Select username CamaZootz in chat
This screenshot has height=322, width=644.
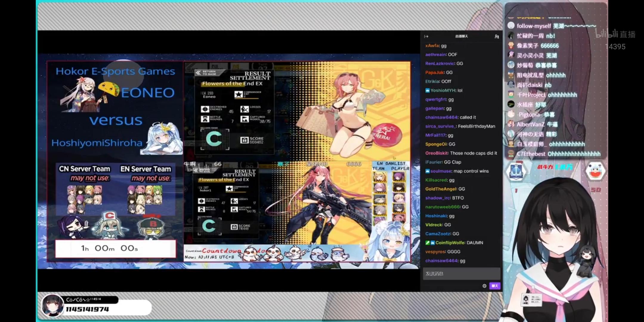tap(438, 234)
